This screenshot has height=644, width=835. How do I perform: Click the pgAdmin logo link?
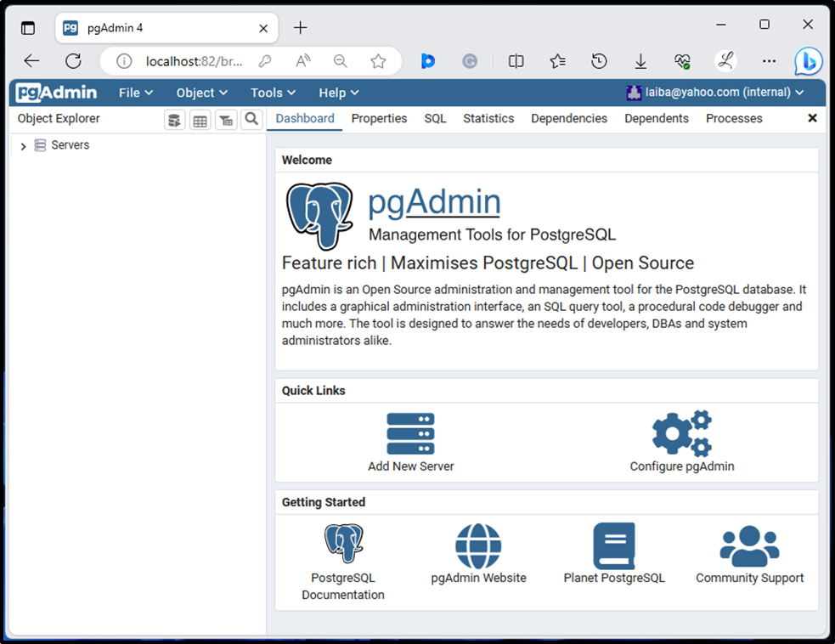(54, 92)
